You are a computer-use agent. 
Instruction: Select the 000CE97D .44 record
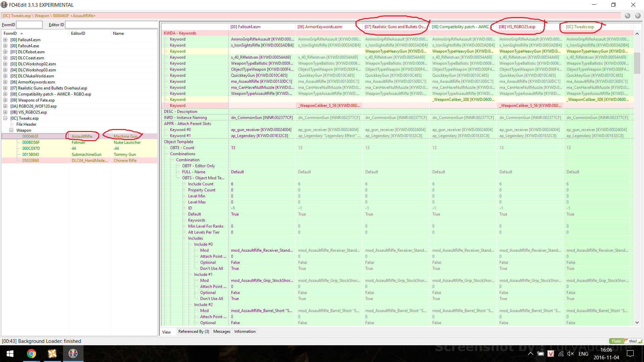pyautogui.click(x=79, y=148)
